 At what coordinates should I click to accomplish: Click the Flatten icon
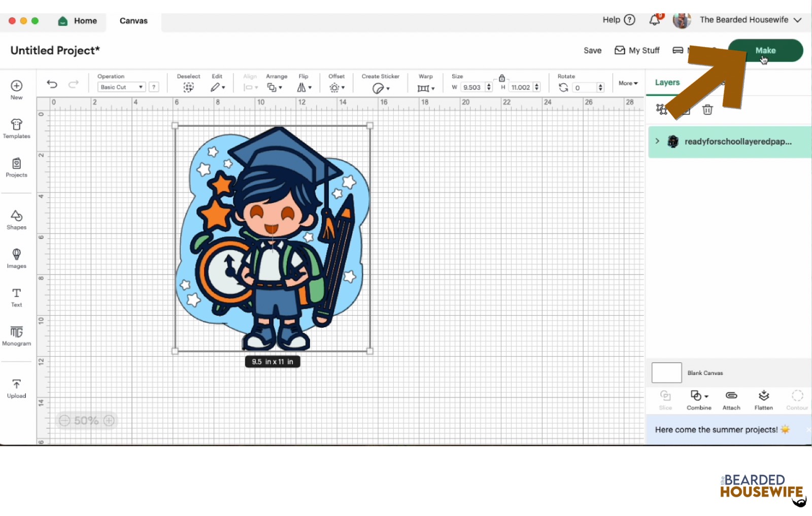click(x=763, y=399)
